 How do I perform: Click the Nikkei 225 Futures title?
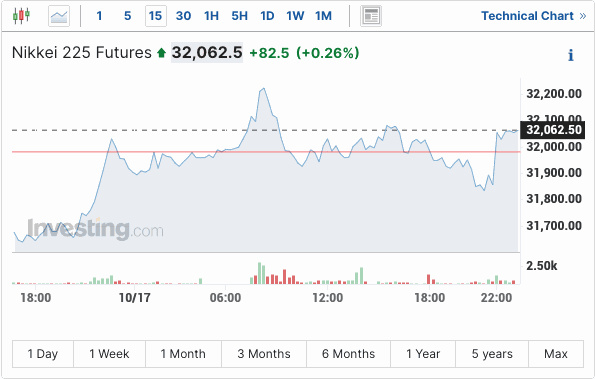[x=82, y=53]
